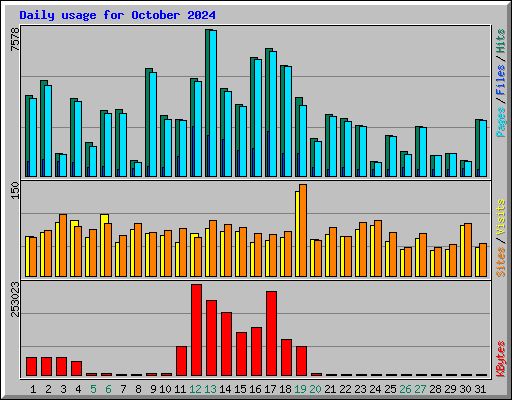Click the vertical Files legend label
This screenshot has height=400, width=512.
pyautogui.click(x=501, y=80)
